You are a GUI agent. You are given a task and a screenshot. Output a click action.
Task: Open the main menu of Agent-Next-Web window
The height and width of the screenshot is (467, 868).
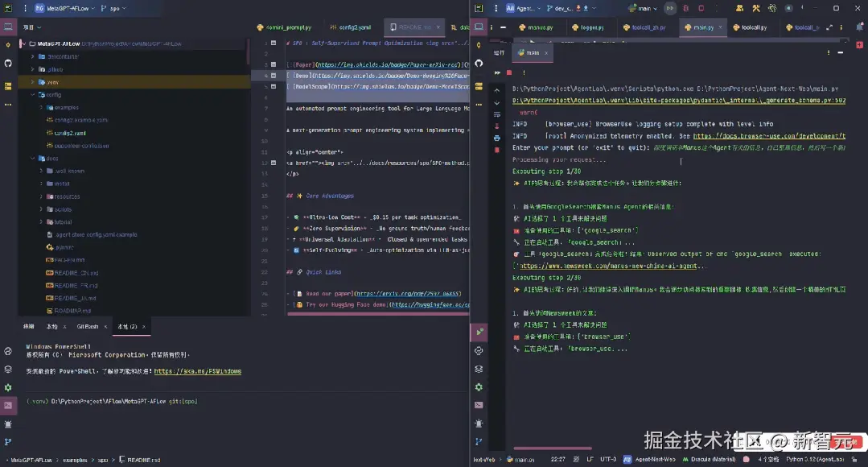pos(496,8)
